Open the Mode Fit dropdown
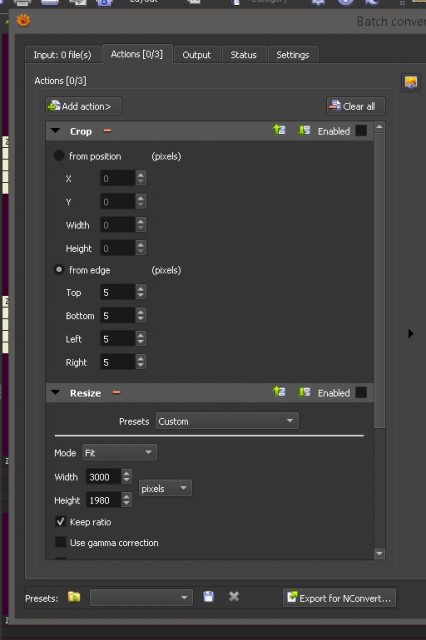Image resolution: width=426 pixels, height=640 pixels. click(119, 452)
